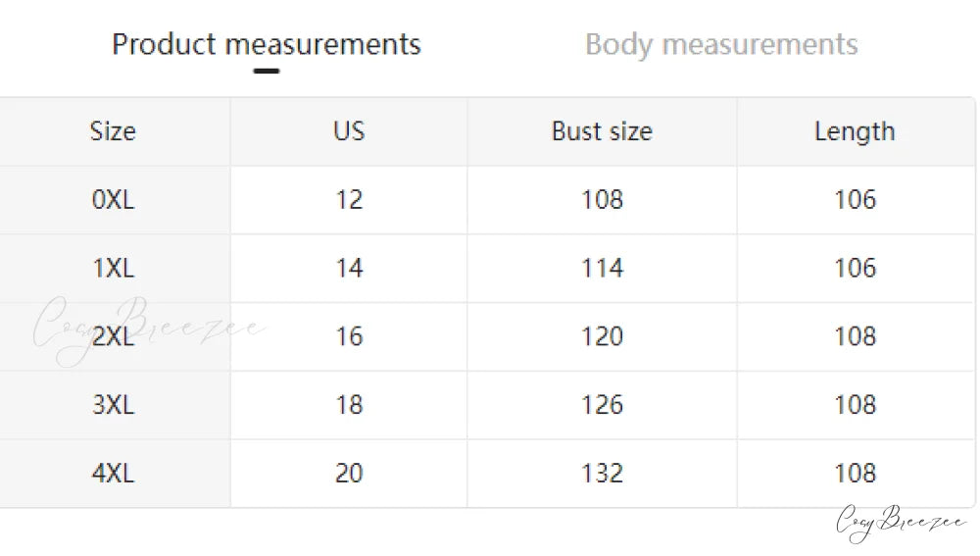Click the Bust size column header
The height and width of the screenshot is (556, 980).
pyautogui.click(x=602, y=131)
